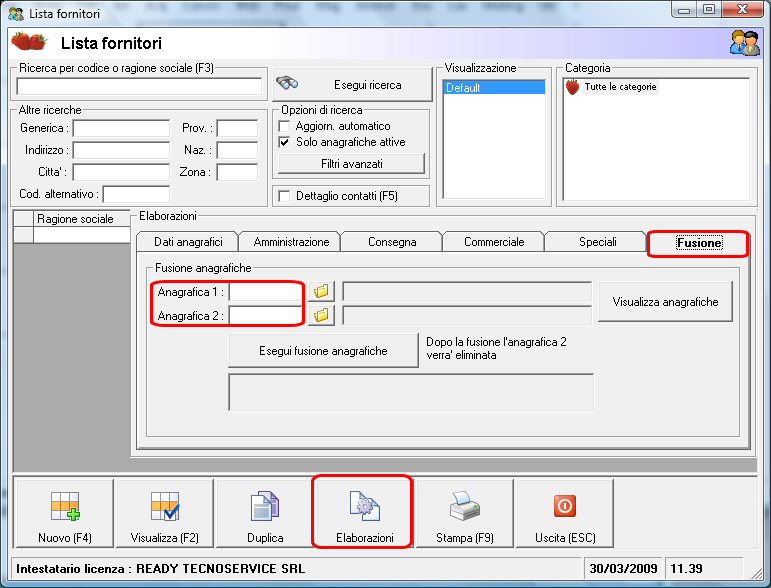Image resolution: width=771 pixels, height=588 pixels.
Task: Open the Speciali tab
Action: [x=597, y=242]
